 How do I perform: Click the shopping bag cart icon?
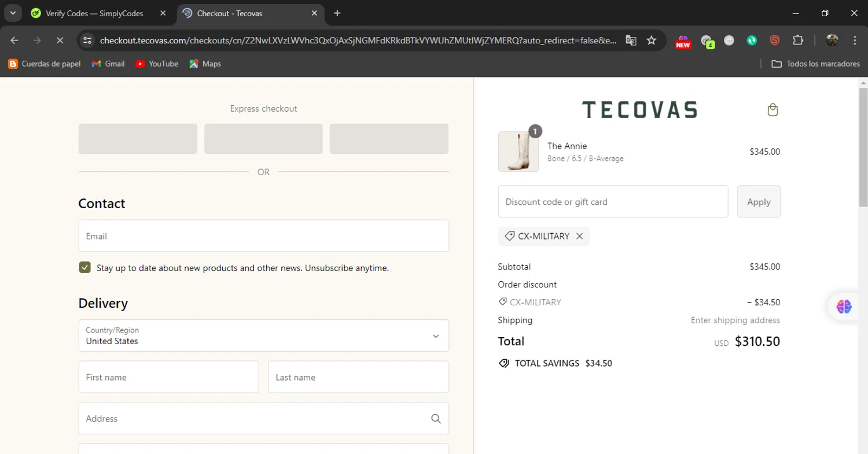pos(773,109)
